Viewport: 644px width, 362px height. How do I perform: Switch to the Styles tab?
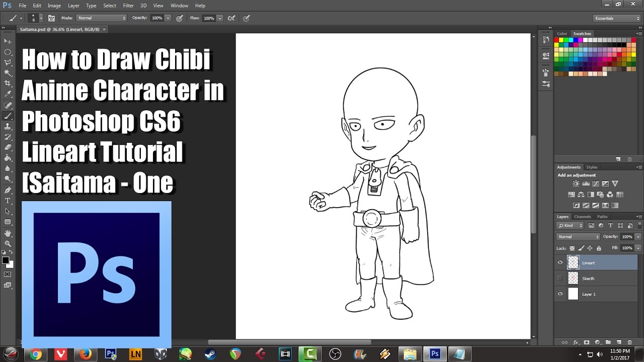tap(592, 167)
